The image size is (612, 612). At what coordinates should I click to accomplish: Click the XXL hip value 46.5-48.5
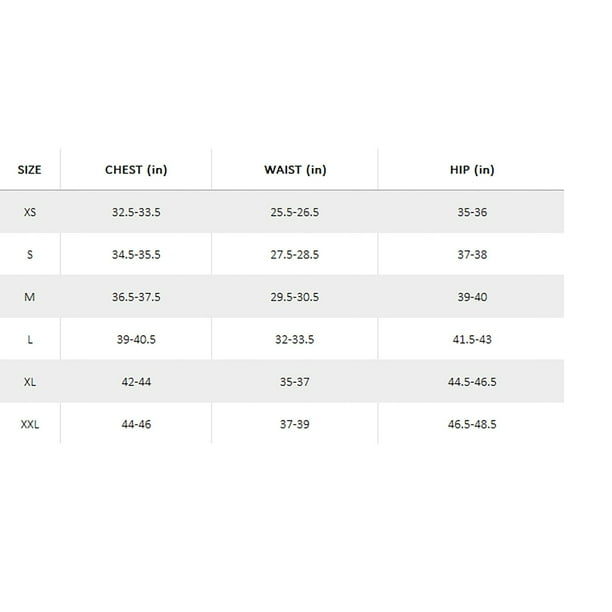click(471, 425)
